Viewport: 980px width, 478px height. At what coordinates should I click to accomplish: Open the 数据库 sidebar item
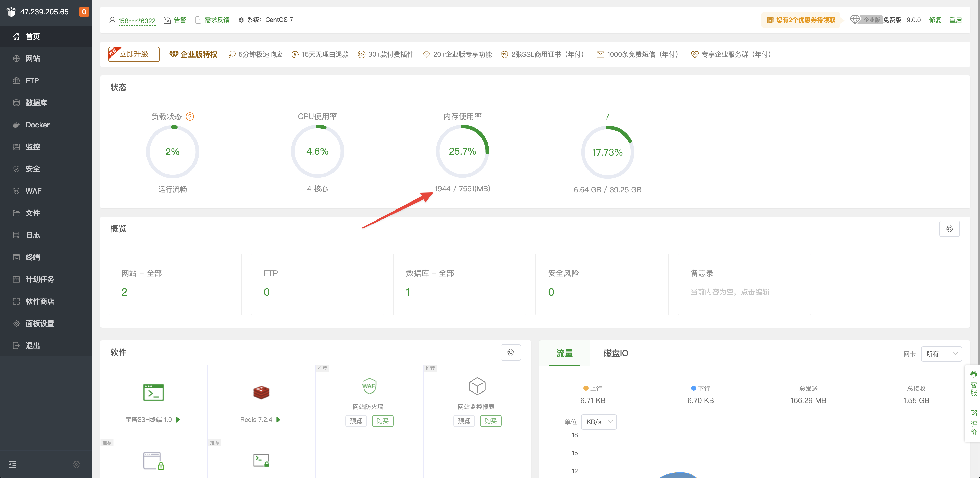(x=46, y=103)
